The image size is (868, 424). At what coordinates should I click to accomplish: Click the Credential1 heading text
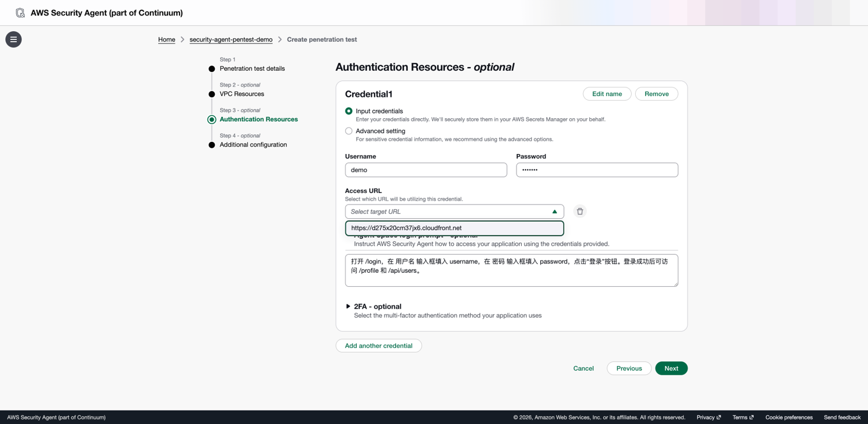pos(369,94)
